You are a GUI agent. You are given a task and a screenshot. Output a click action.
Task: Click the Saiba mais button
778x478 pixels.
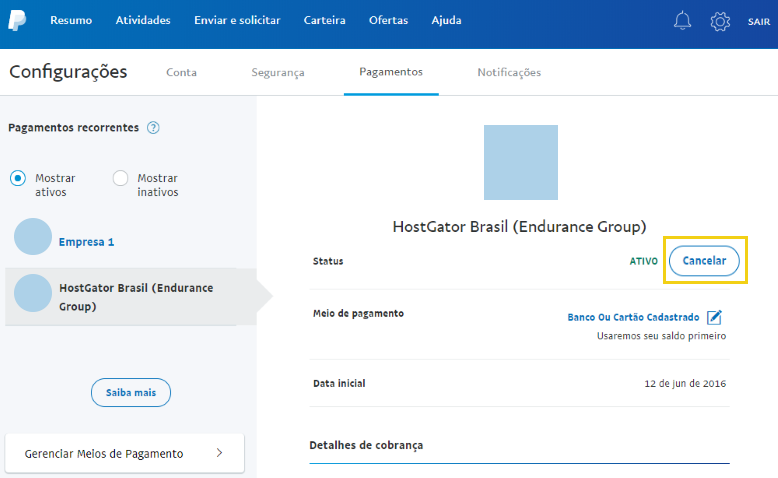[131, 393]
